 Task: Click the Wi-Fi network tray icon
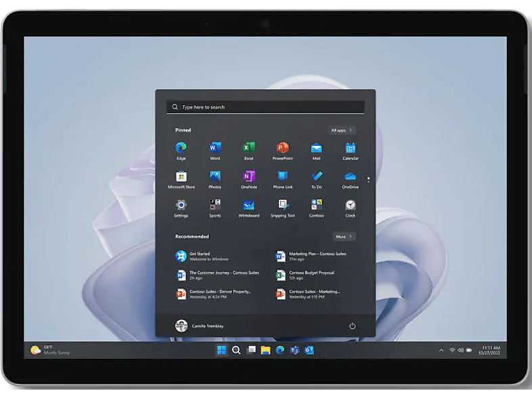(452, 350)
